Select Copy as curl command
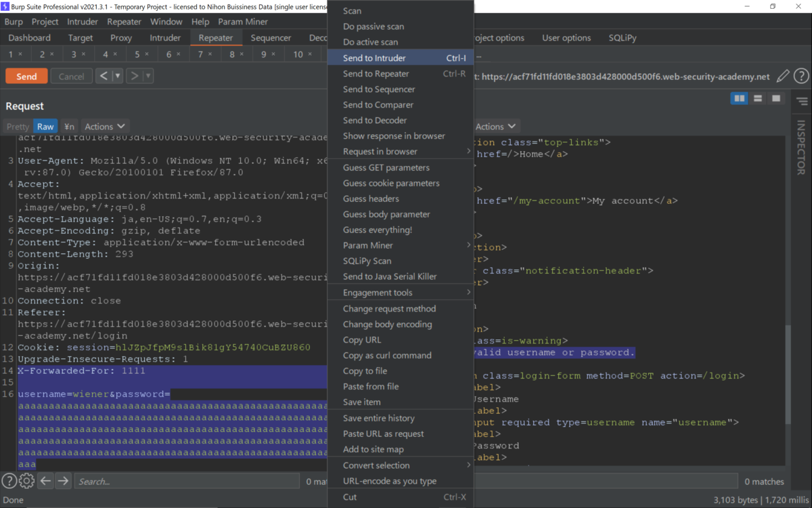 tap(400, 356)
